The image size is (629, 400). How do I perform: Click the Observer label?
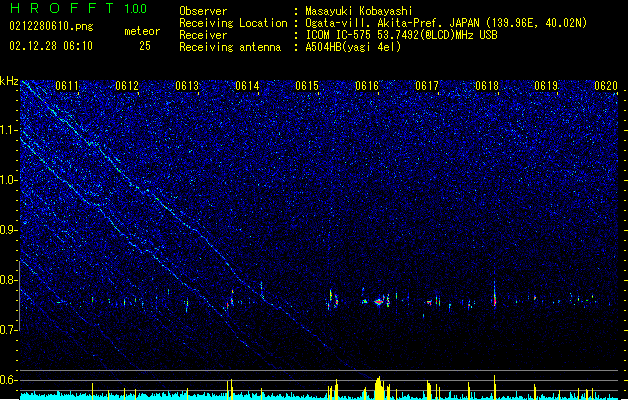click(203, 11)
